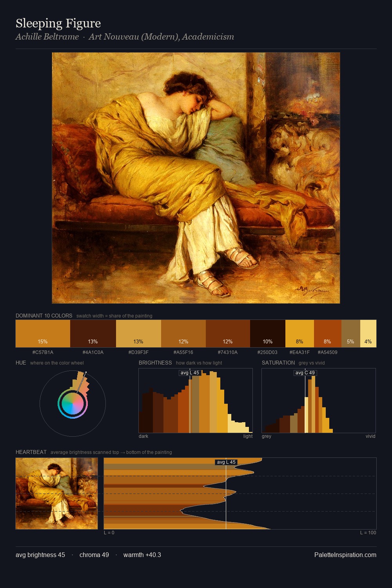The width and height of the screenshot is (392, 588).
Task: Click the 'grey' axis label under Saturation
Action: pyautogui.click(x=267, y=436)
